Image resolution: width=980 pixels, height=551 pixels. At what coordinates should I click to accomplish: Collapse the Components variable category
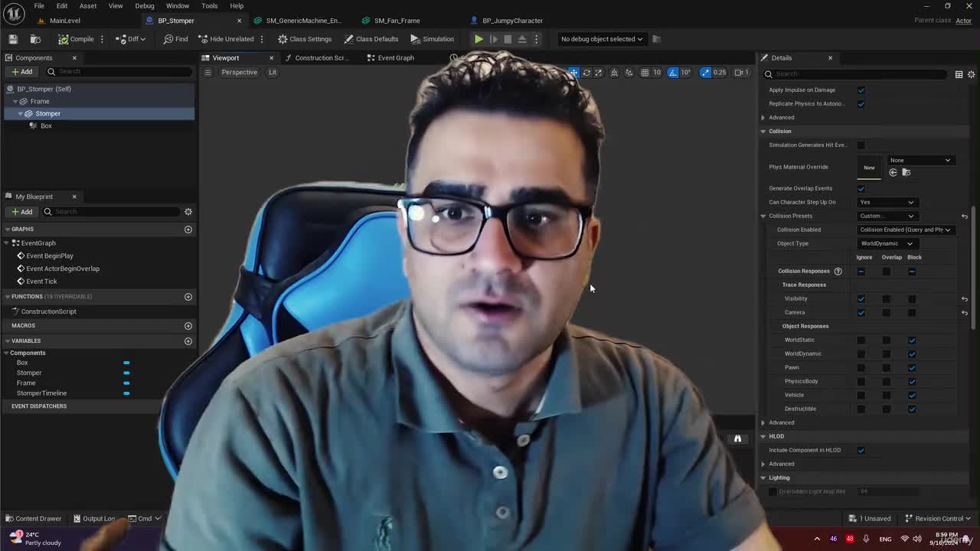(6, 353)
